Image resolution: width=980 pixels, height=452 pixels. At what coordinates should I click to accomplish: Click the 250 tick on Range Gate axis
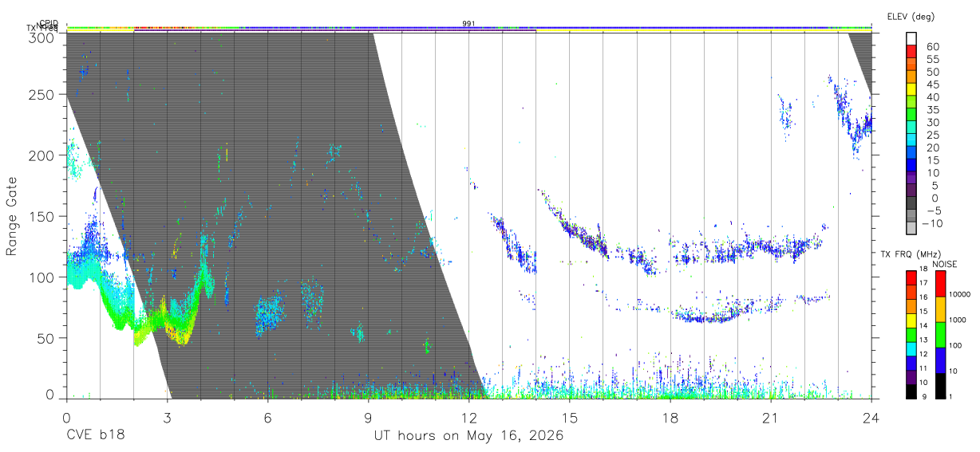pyautogui.click(x=41, y=94)
